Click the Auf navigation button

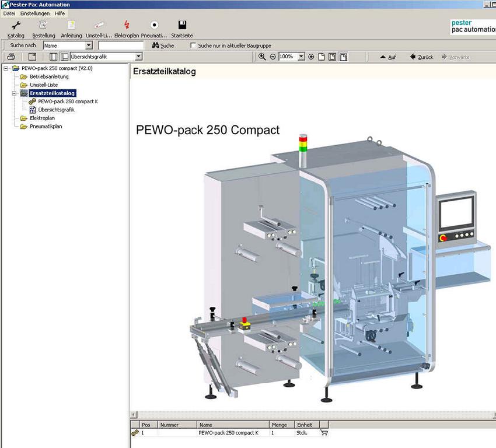coord(388,57)
